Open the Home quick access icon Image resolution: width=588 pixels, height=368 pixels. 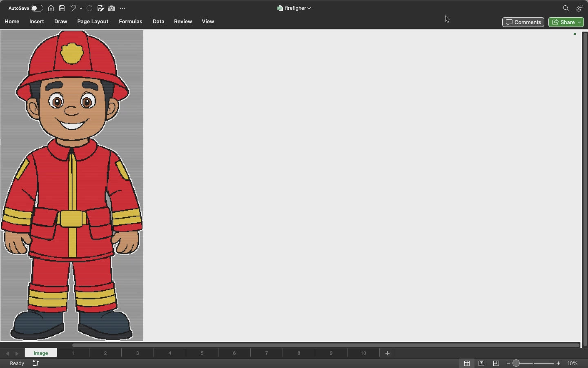(x=51, y=8)
